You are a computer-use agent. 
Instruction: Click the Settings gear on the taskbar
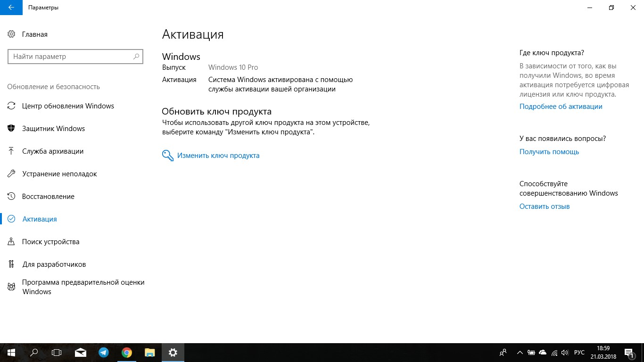173,353
